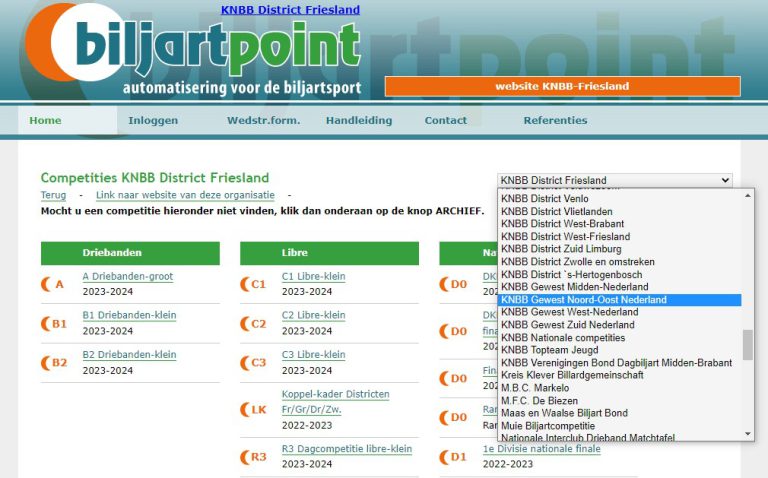Follow the KNBB District Friesland header link

coord(290,10)
